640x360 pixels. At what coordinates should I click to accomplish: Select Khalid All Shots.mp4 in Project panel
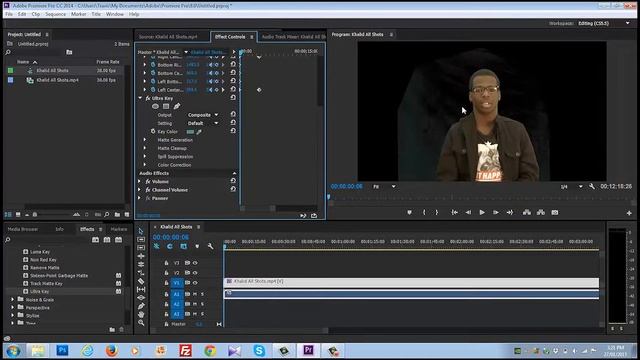pos(57,80)
